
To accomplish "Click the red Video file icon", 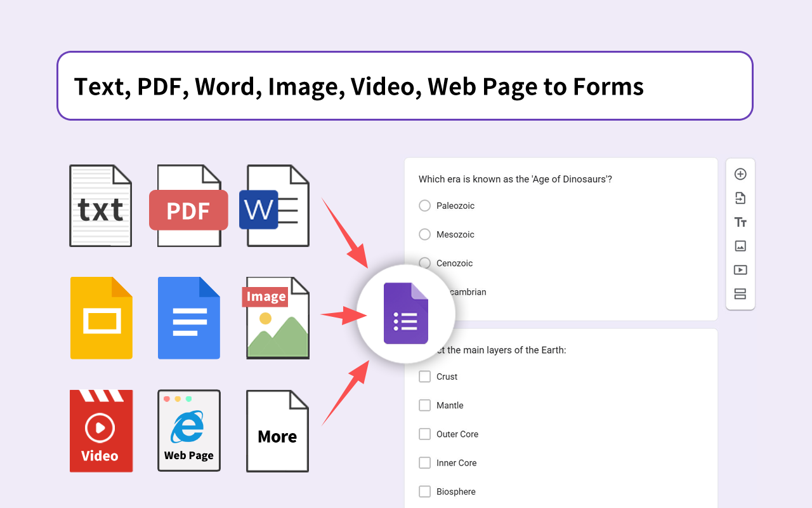I will coord(101,431).
